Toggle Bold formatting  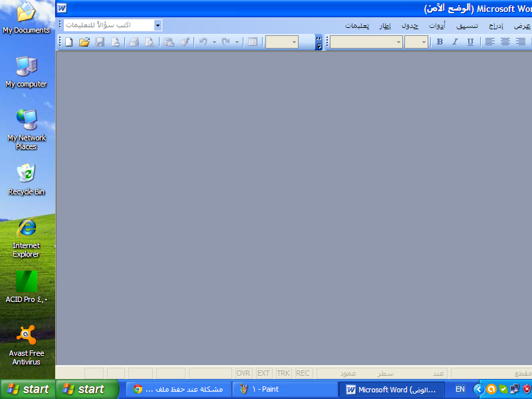tap(440, 42)
